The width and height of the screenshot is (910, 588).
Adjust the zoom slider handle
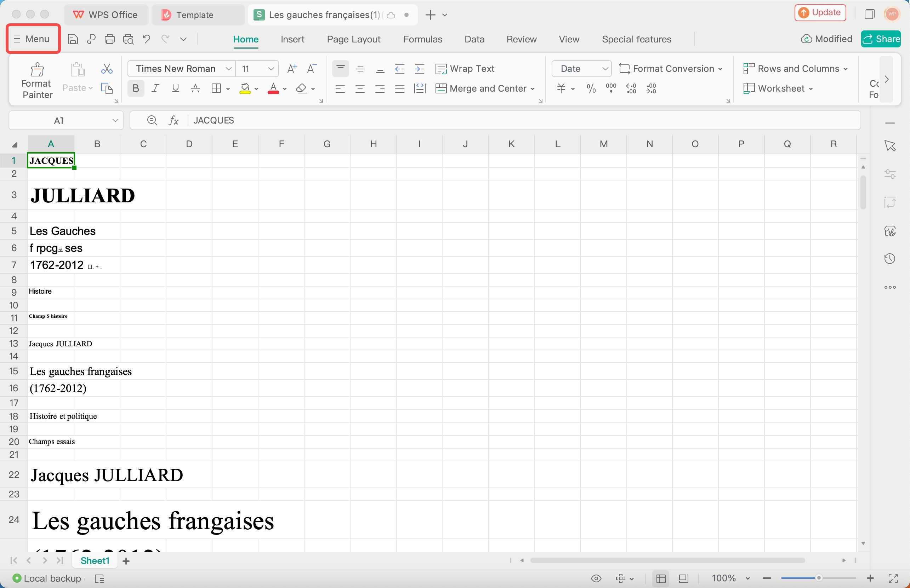819,578
